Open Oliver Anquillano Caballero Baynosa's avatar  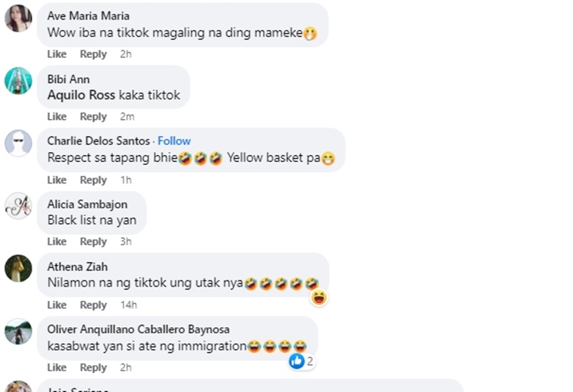[x=18, y=331]
